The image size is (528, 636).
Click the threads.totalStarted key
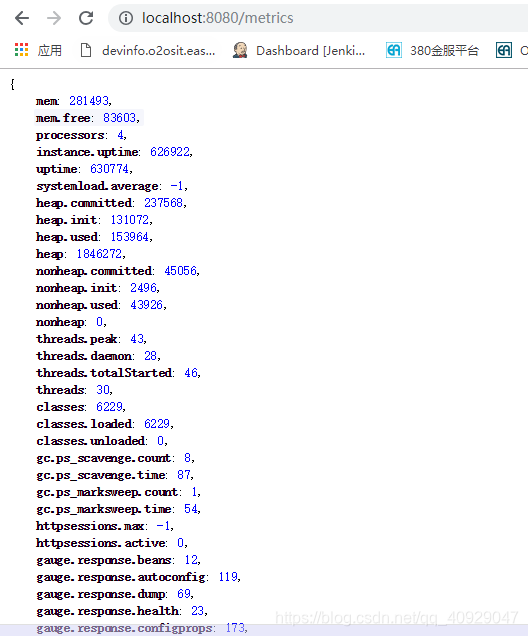104,373
